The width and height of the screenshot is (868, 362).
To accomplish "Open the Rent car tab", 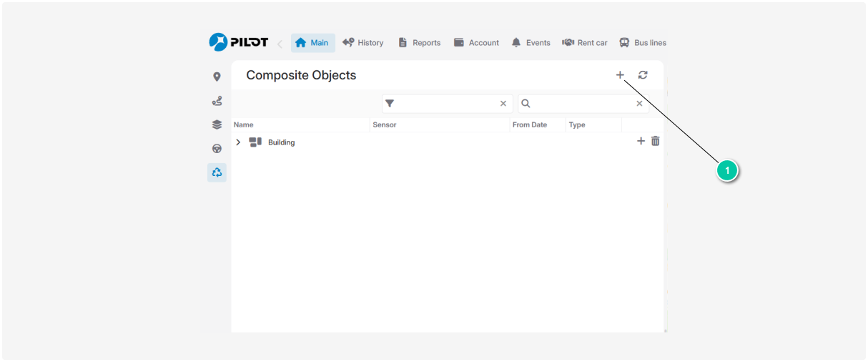I will (585, 43).
